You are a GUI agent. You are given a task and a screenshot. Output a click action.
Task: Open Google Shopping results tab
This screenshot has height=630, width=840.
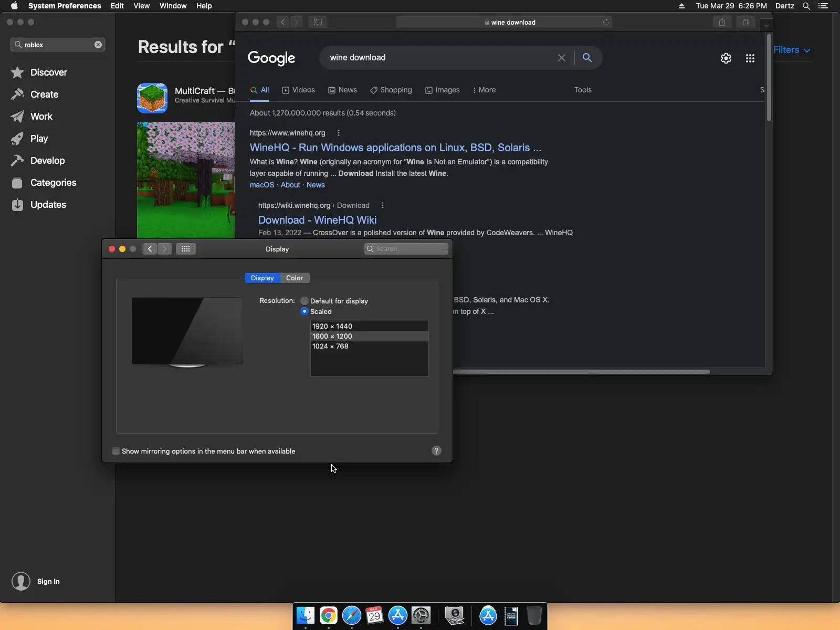pos(391,90)
